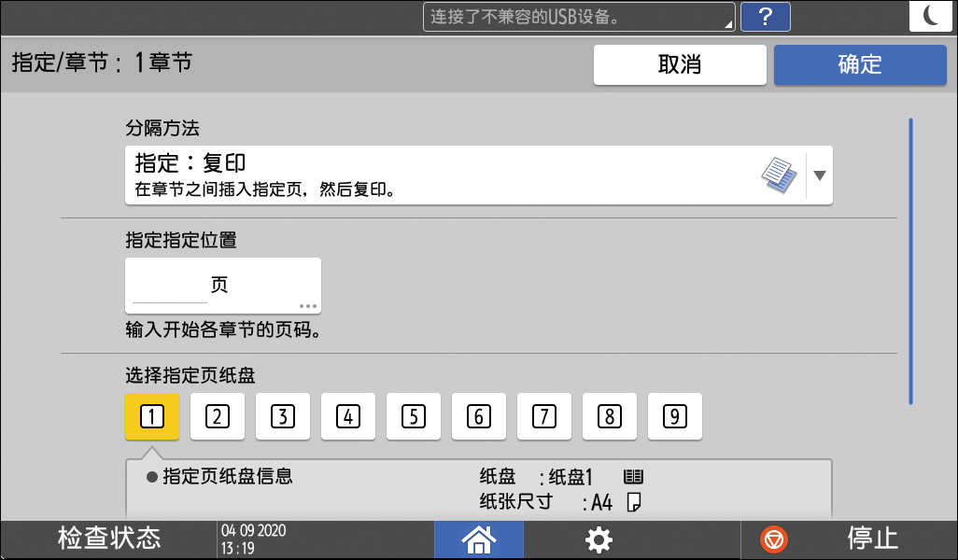Open settings with the gear icon
This screenshot has width=958, height=560.
(599, 539)
